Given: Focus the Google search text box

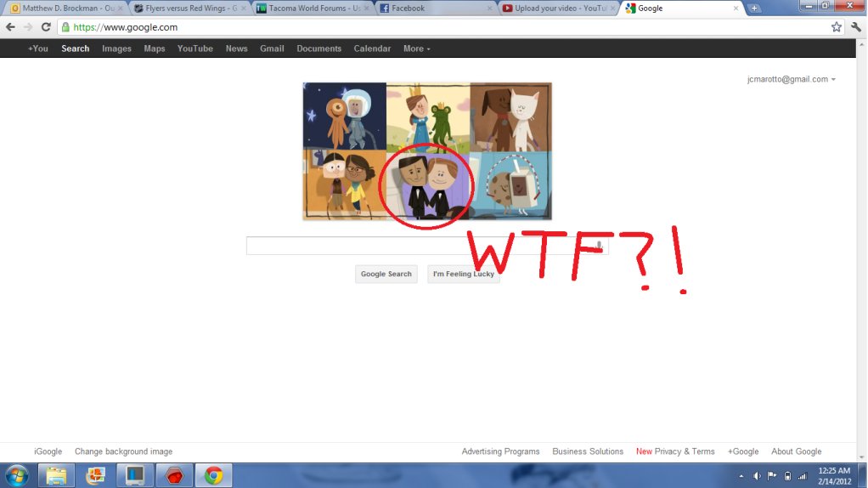Looking at the screenshot, I should pyautogui.click(x=427, y=246).
